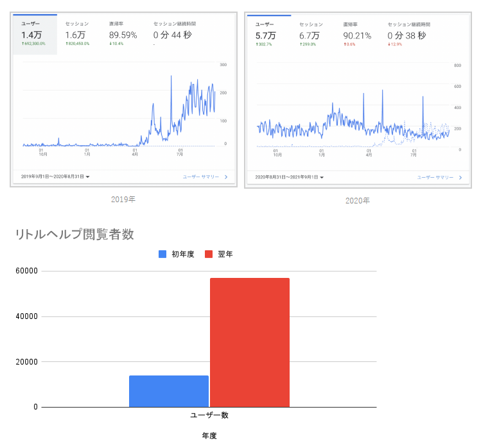Click the ↓12.9% duration change

coord(395,44)
